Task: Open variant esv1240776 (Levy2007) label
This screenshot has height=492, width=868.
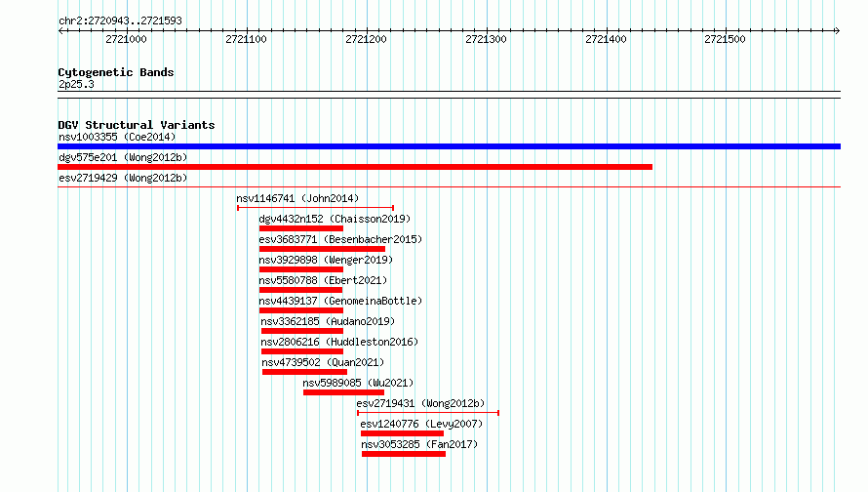Action: tap(421, 424)
